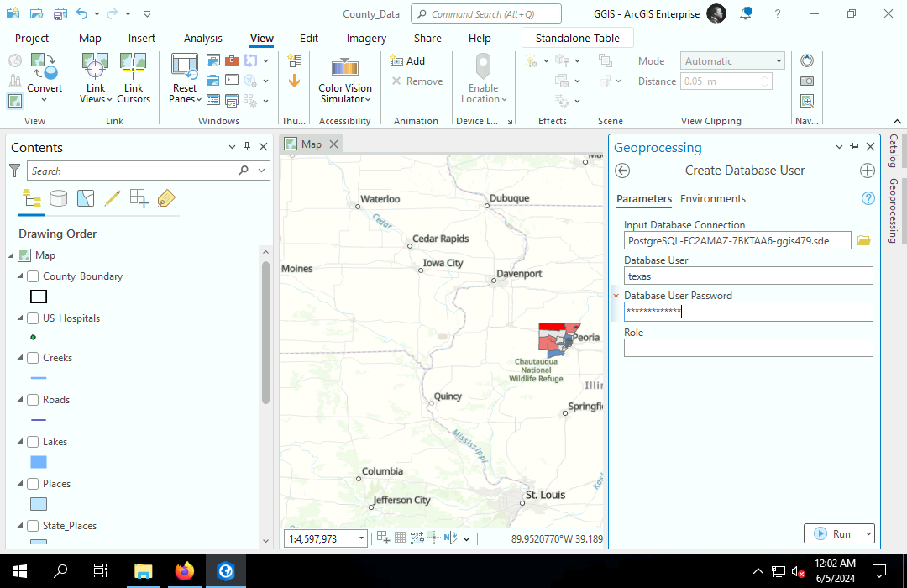Switch to the Environments tab
This screenshot has width=907, height=588.
712,199
